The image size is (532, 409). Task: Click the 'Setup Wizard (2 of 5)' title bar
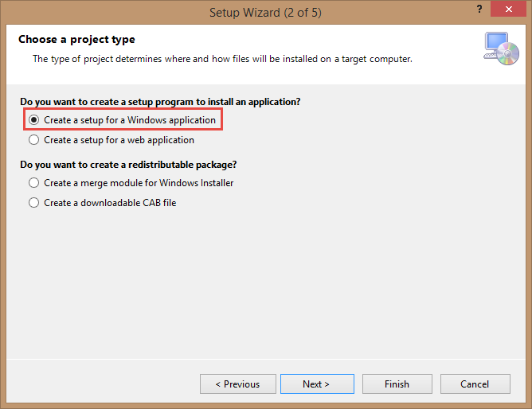point(265,13)
